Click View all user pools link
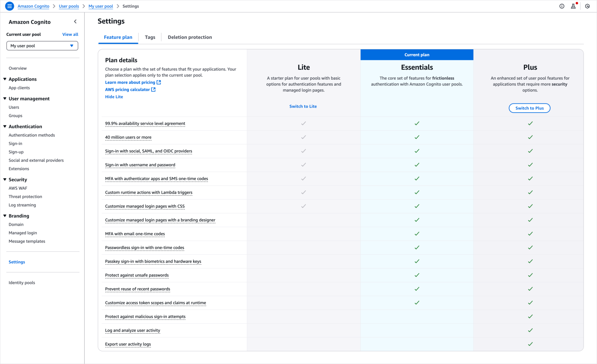This screenshot has height=364, width=597. point(70,34)
